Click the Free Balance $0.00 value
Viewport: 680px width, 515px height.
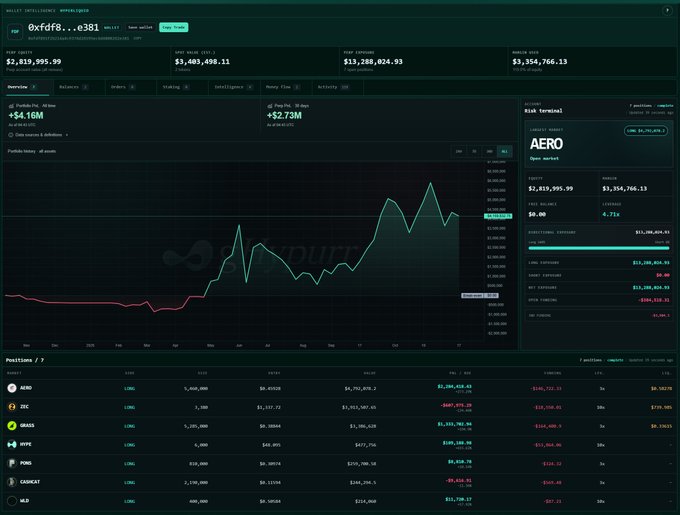tap(537, 214)
